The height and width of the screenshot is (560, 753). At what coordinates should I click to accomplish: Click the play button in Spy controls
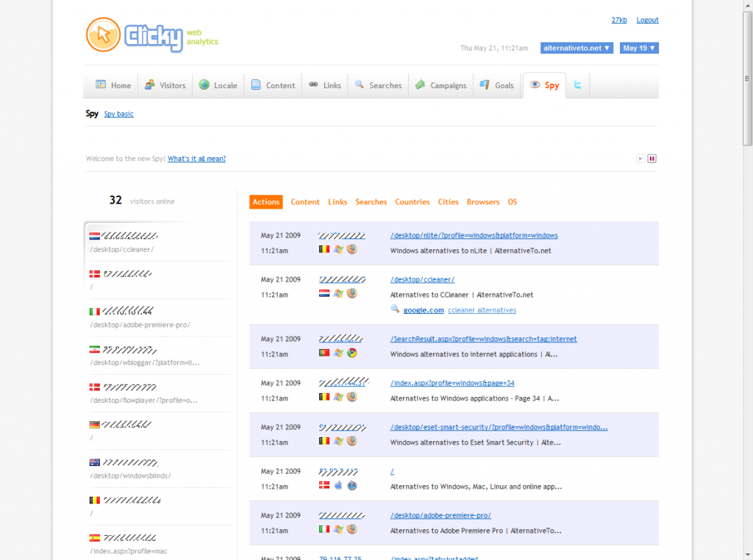click(640, 158)
